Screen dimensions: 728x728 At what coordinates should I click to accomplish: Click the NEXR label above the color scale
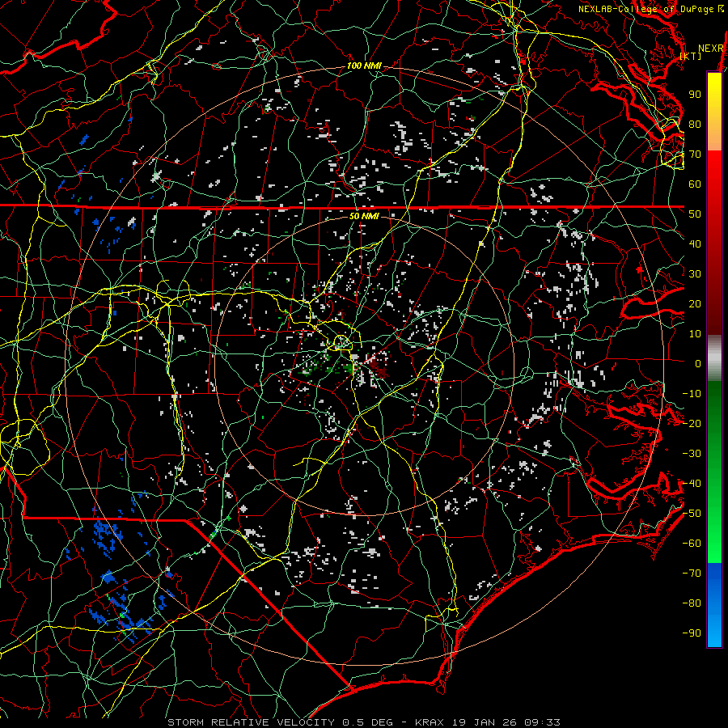[x=711, y=49]
